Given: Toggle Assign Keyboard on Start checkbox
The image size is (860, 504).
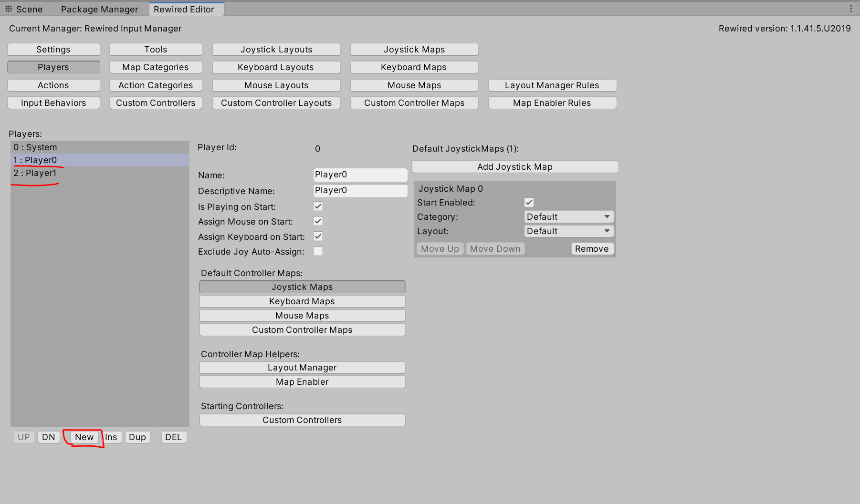Looking at the screenshot, I should pos(318,237).
